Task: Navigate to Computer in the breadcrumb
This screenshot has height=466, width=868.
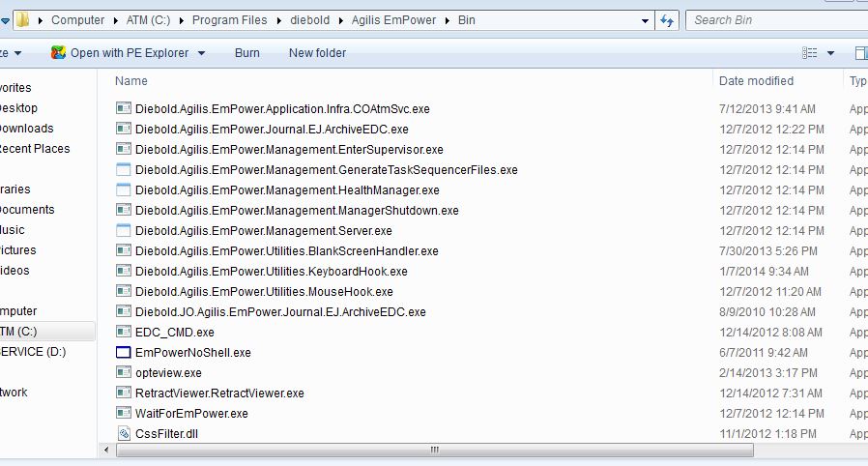Action: [x=77, y=20]
